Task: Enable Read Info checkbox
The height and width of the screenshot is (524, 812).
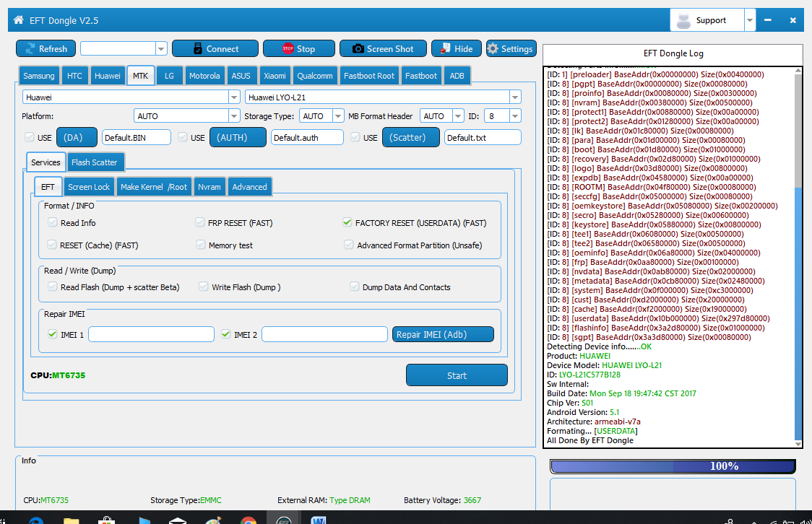Action: [x=52, y=222]
